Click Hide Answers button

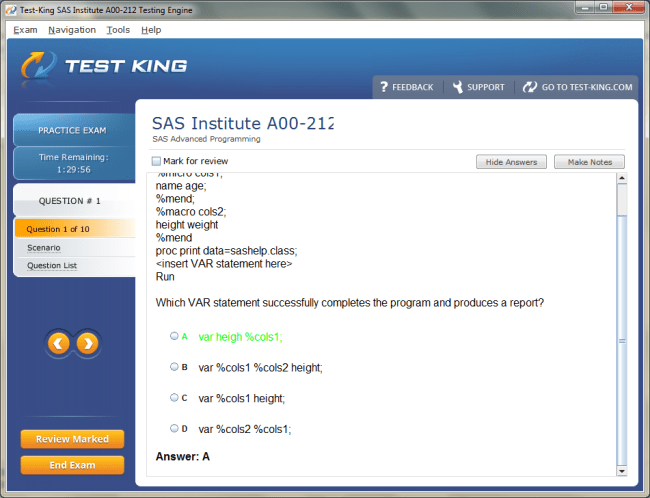tap(511, 162)
